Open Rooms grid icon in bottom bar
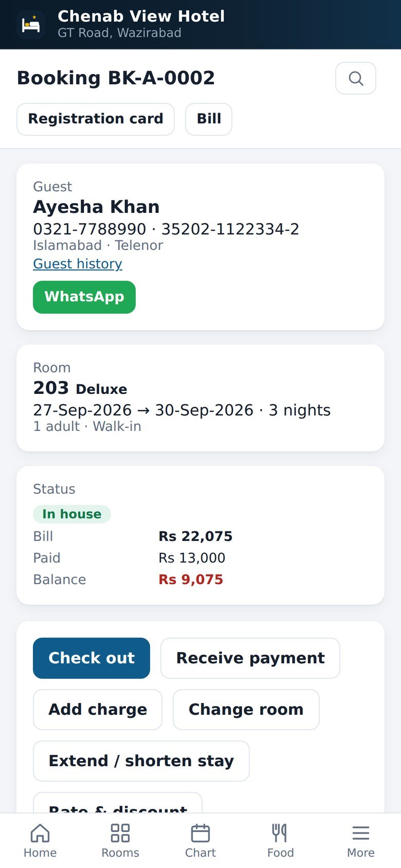 click(x=120, y=833)
